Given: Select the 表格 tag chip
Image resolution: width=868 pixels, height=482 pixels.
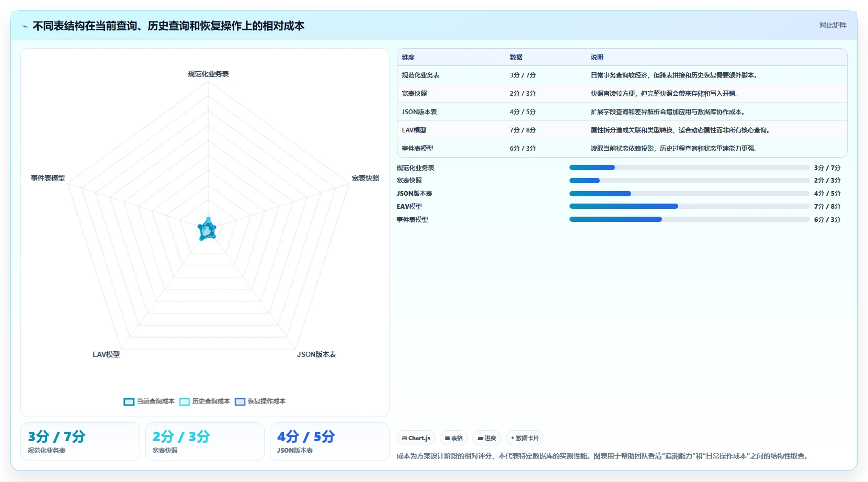Looking at the screenshot, I should [454, 438].
